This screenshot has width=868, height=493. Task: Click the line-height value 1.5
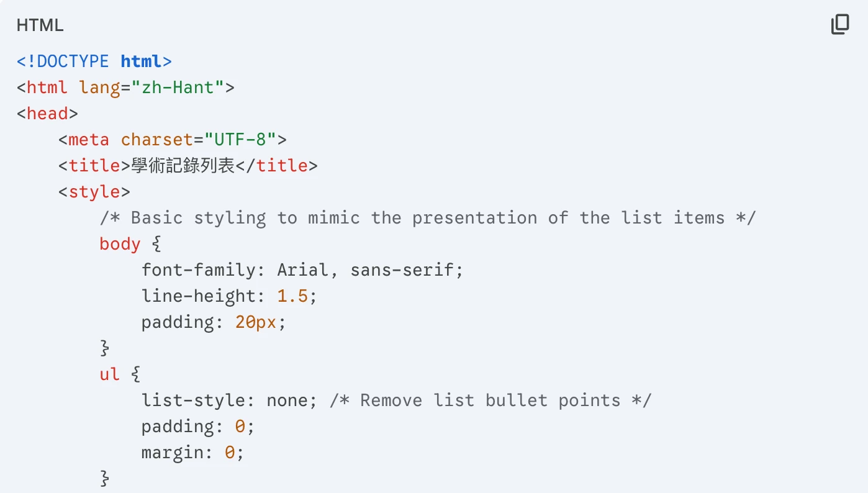pos(292,296)
